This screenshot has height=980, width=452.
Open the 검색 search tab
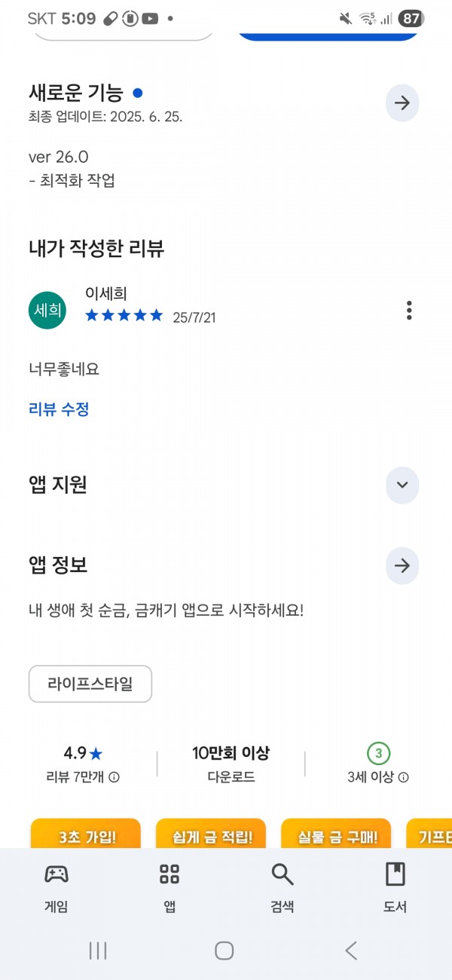[282, 888]
